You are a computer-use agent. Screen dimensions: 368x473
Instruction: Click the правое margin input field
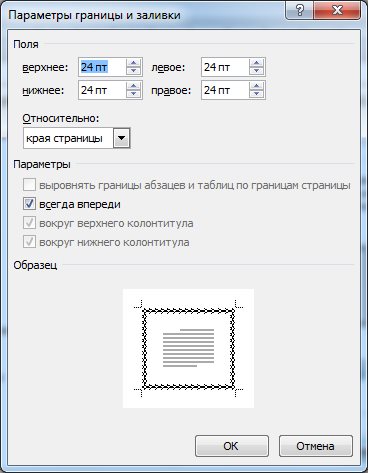pos(225,90)
